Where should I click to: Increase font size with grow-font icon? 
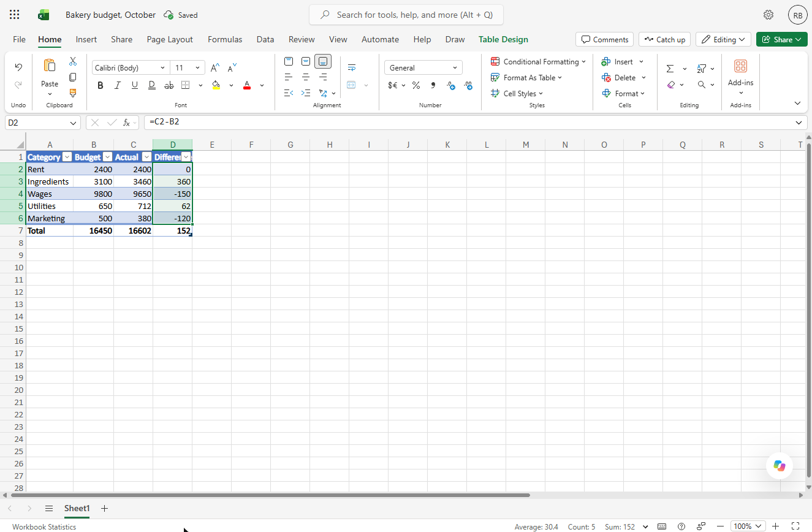(x=215, y=67)
